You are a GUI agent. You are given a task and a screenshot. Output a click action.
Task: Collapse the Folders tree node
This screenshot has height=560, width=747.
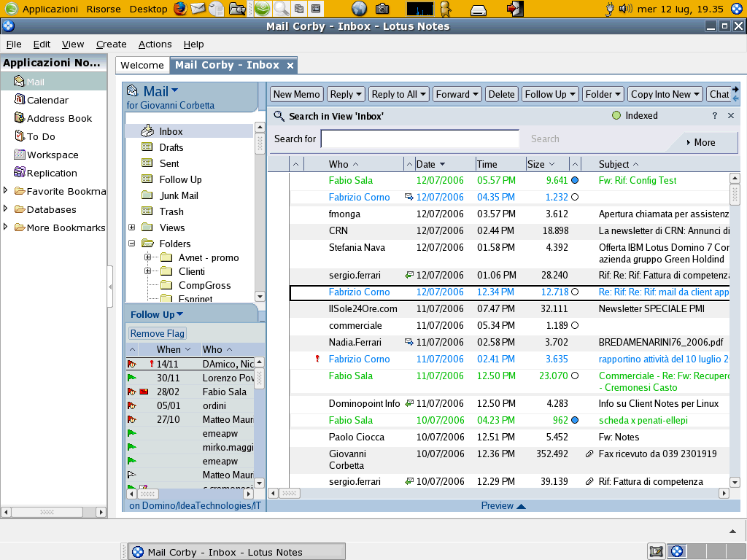tap(132, 244)
